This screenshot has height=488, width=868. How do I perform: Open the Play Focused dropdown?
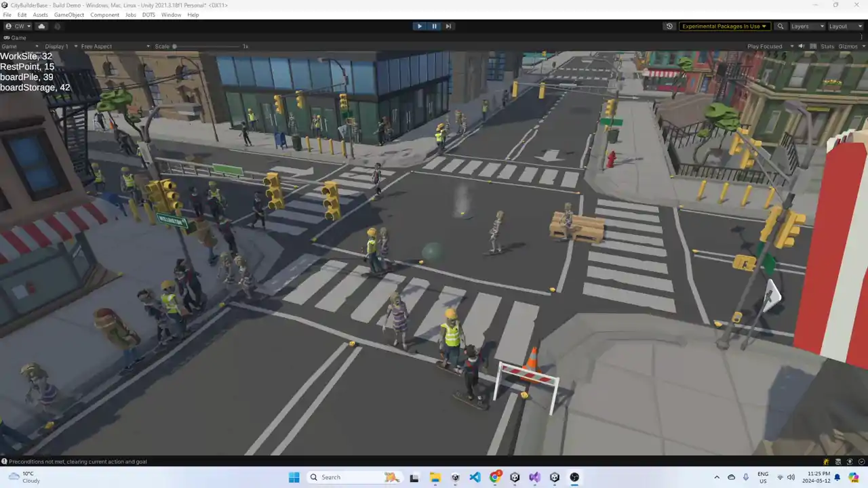tap(770, 46)
